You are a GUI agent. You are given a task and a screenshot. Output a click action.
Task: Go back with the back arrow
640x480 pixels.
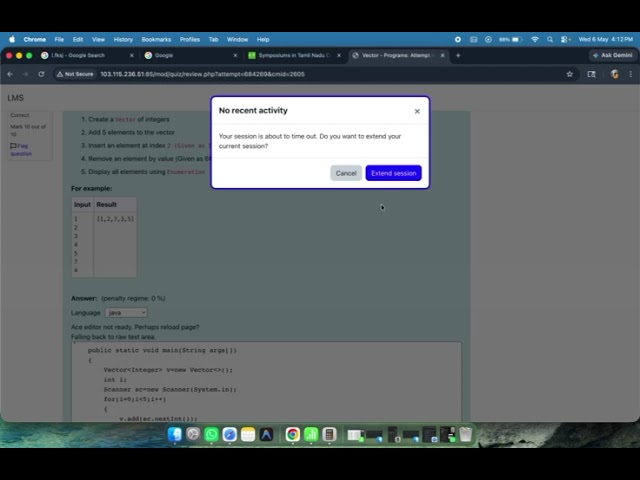[x=10, y=74]
